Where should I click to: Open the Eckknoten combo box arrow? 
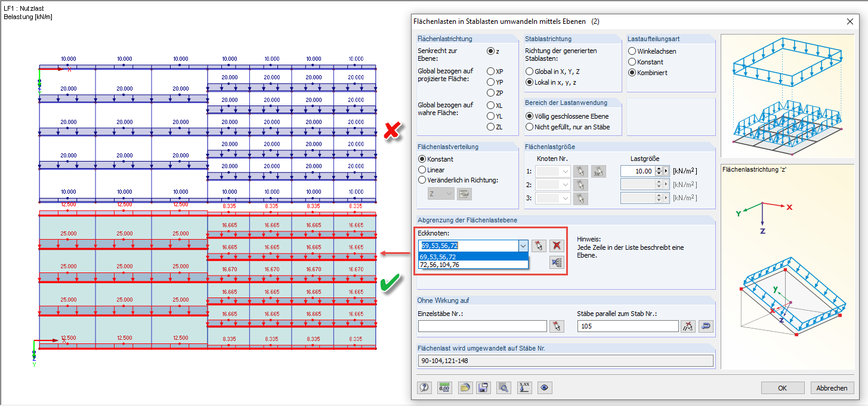pyautogui.click(x=523, y=246)
